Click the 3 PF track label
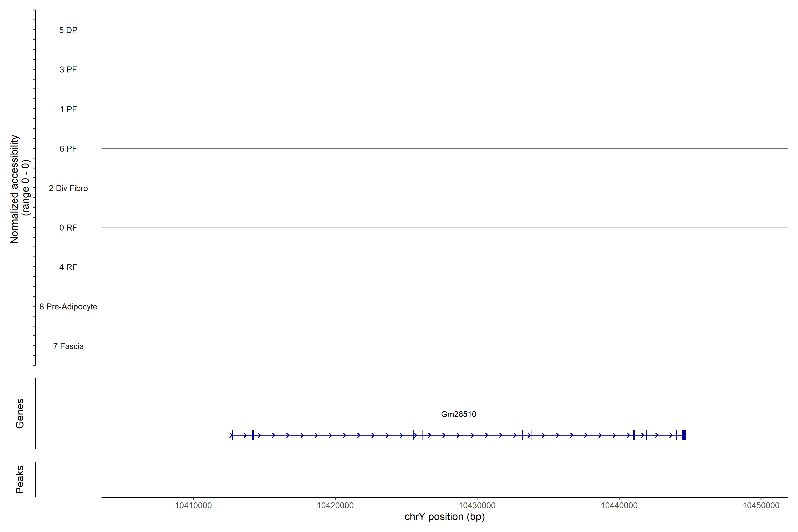Viewport: 798px width, 532px height. 68,70
